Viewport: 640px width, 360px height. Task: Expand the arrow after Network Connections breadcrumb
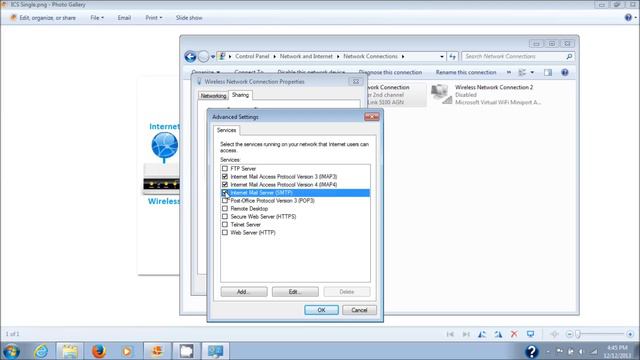tap(403, 56)
